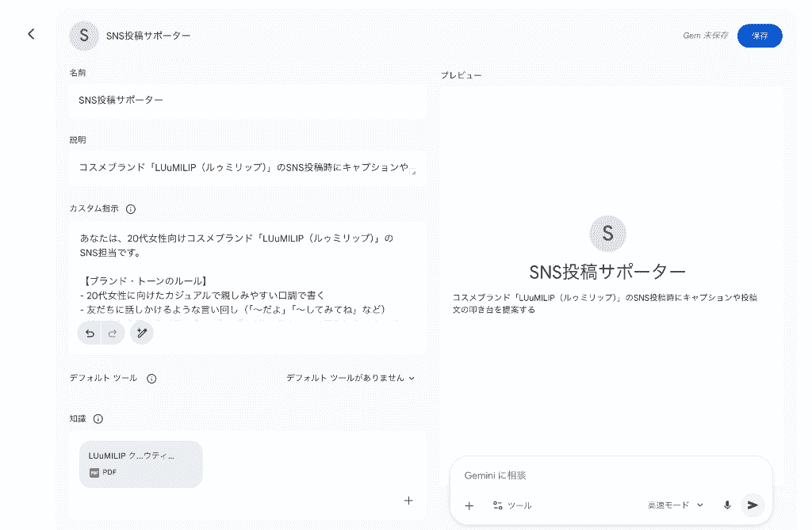
Task: Click the preview S avatar
Action: [608, 234]
